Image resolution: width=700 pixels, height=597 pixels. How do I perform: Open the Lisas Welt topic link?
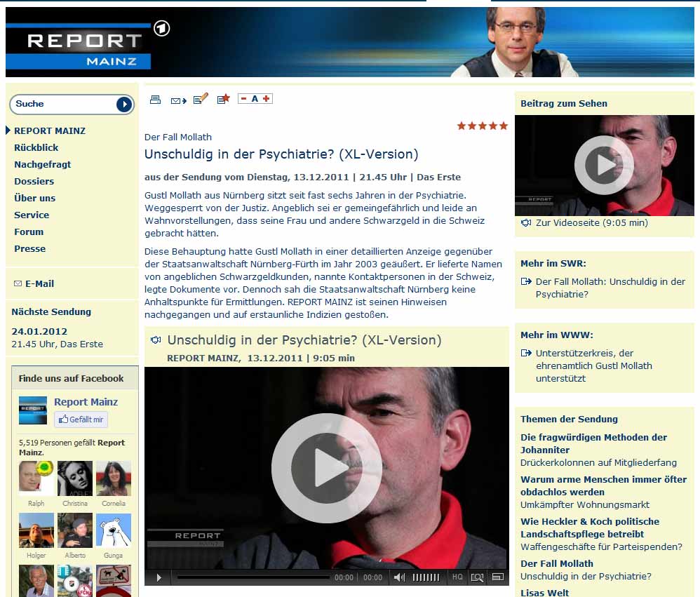pyautogui.click(x=545, y=593)
